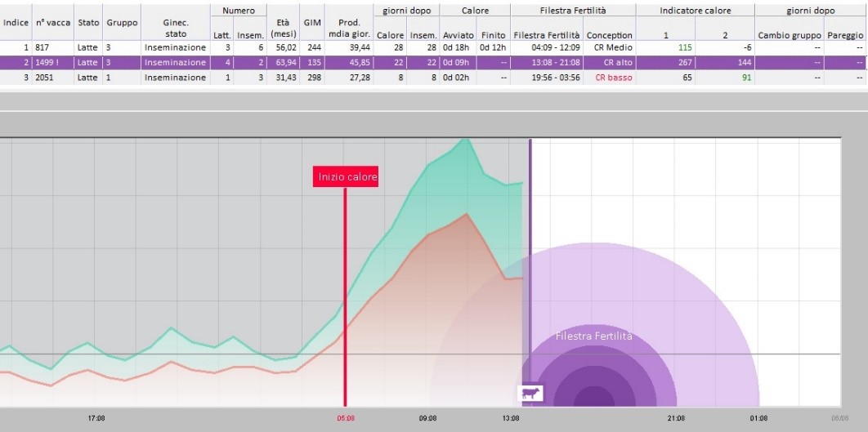Click the CR basso conception cell
868x432 pixels.
point(614,78)
